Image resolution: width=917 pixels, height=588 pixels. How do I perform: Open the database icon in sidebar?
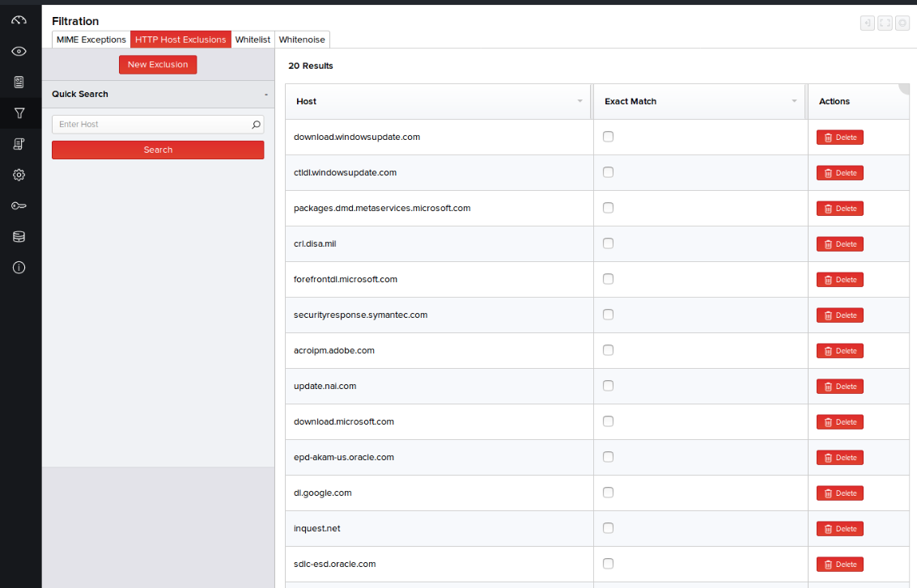(x=19, y=237)
